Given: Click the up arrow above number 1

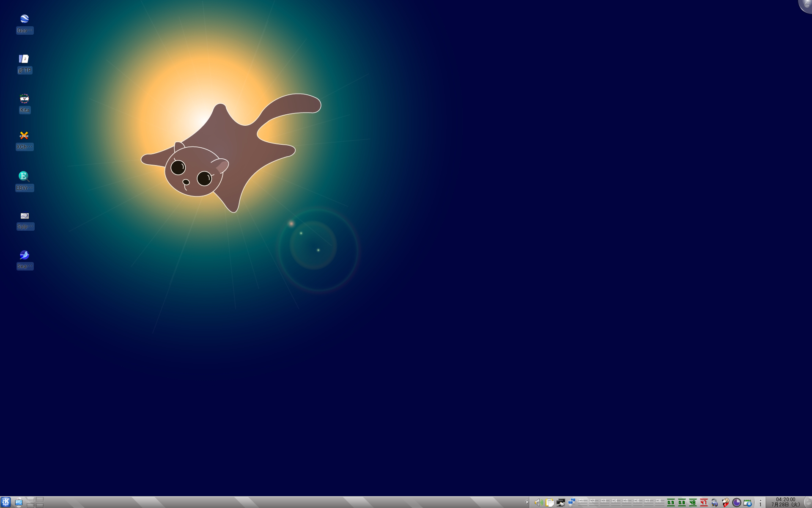Looking at the screenshot, I should pyautogui.click(x=760, y=500).
